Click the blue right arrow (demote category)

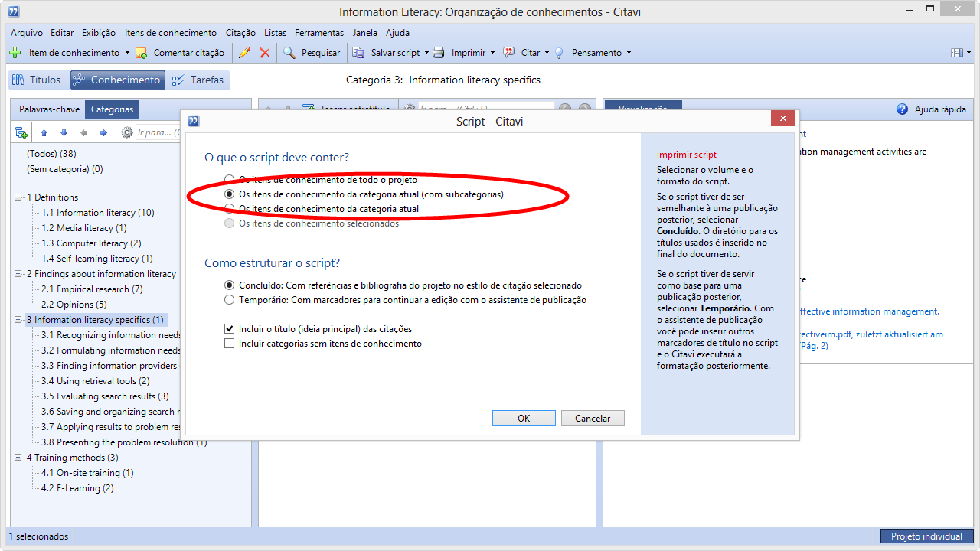[x=104, y=132]
